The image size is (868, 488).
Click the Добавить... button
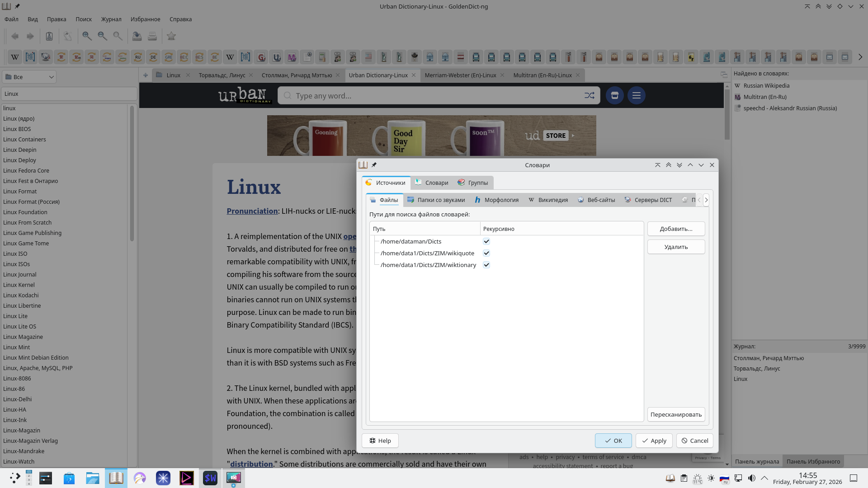[x=676, y=229]
